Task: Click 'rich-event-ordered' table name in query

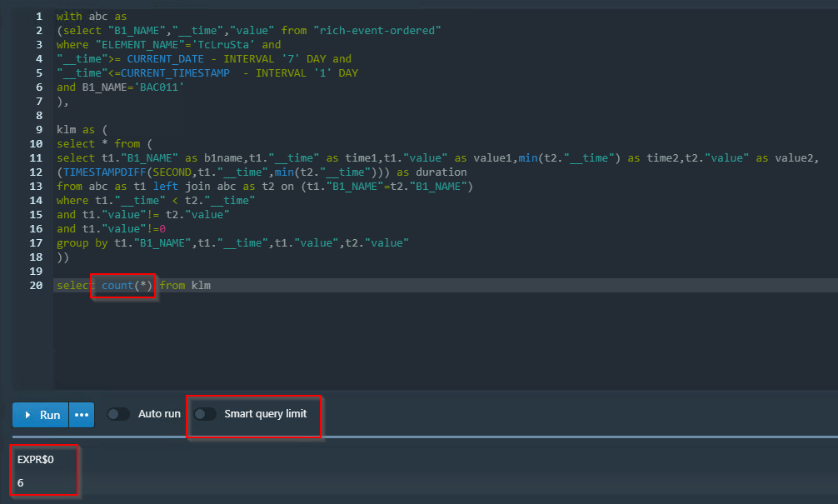Action: pyautogui.click(x=377, y=31)
